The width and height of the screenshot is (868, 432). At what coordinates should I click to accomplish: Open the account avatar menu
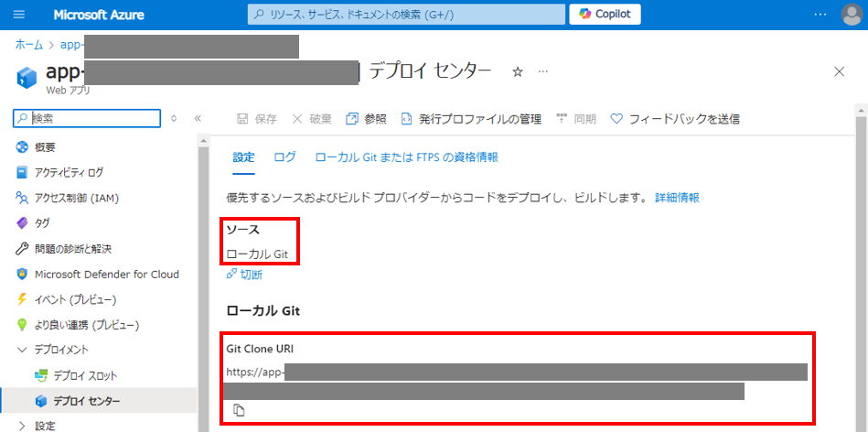click(852, 15)
